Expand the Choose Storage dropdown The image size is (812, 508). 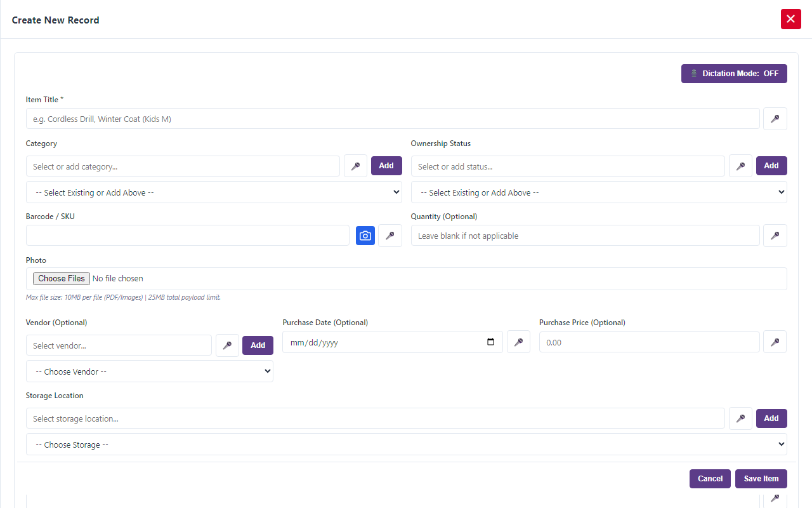[x=407, y=444]
